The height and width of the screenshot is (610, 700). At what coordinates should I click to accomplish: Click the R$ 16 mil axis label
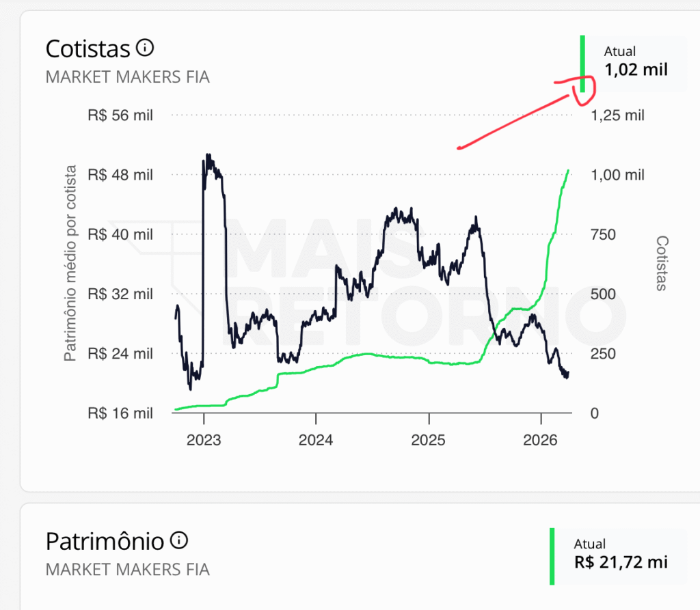click(120, 413)
